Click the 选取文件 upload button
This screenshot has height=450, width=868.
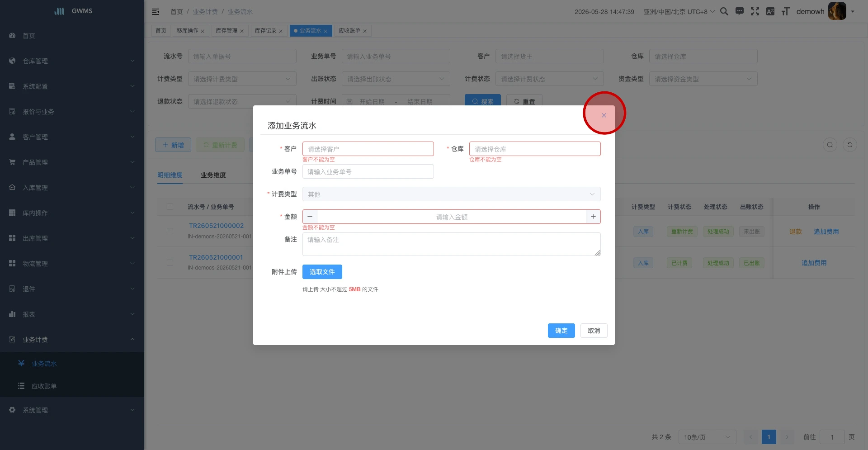pos(322,272)
